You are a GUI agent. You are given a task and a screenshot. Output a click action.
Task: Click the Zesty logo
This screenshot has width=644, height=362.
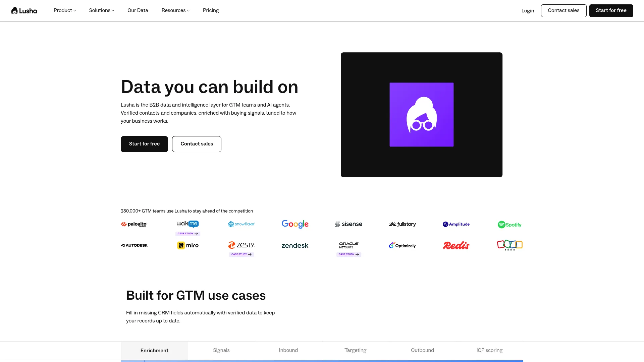pyautogui.click(x=241, y=245)
